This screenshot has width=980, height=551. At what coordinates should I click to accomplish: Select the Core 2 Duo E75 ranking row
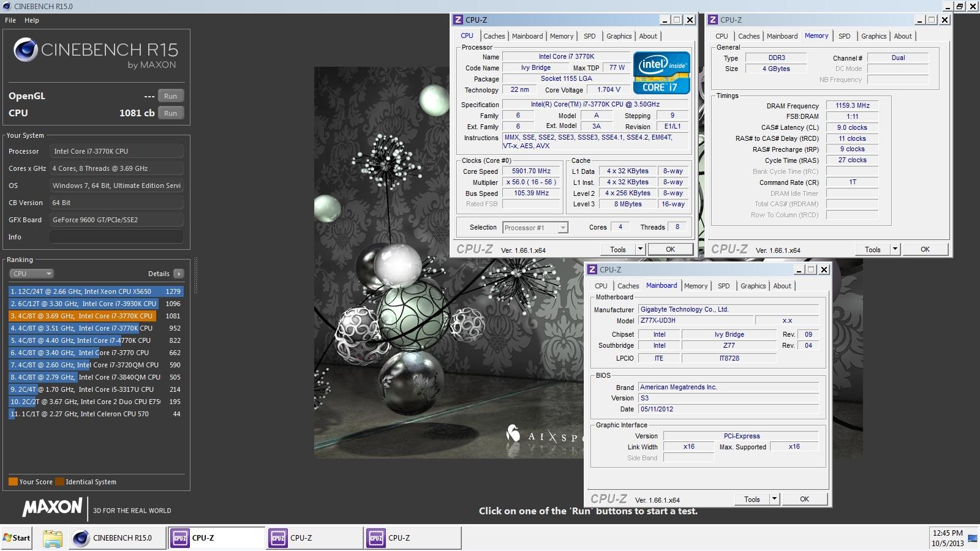(x=96, y=402)
